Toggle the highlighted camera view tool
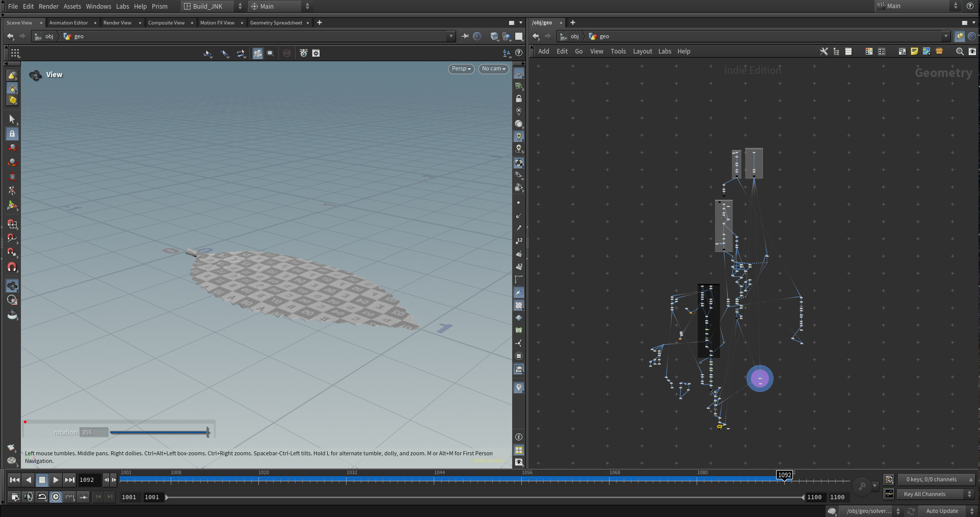Image resolution: width=980 pixels, height=517 pixels. [x=258, y=53]
